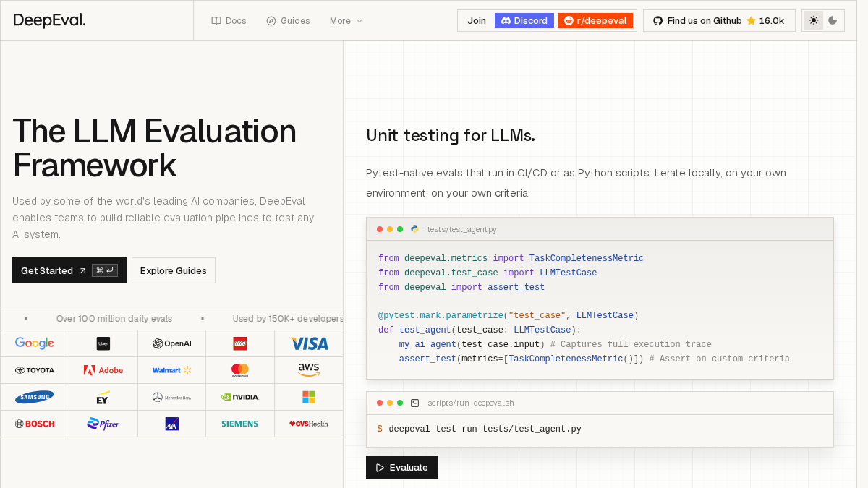Click the DeepEval logo

pyautogui.click(x=49, y=20)
